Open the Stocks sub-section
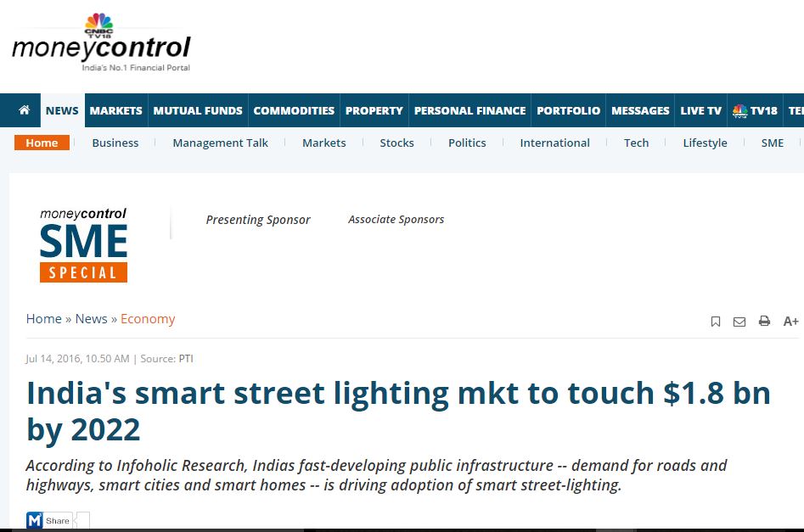 pos(396,143)
